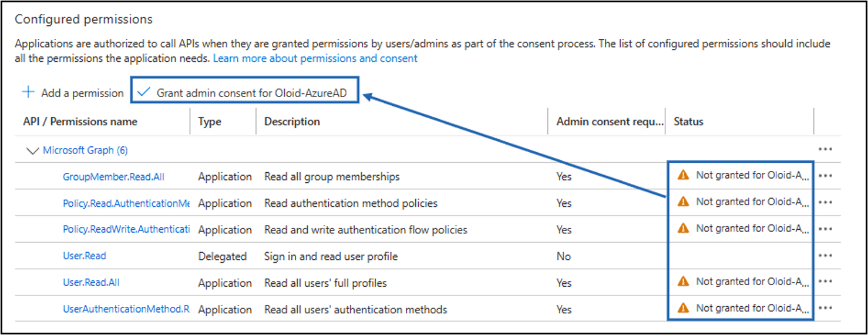This screenshot has height=335, width=868.
Task: Open ellipsis menu for Policy.Read.AuthenticationMe row
Action: pos(825,202)
